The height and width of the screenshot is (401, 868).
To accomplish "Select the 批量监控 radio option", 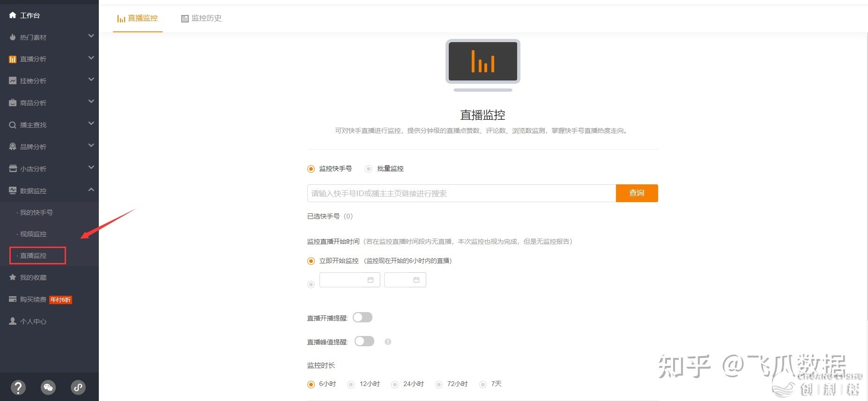I will (x=369, y=169).
